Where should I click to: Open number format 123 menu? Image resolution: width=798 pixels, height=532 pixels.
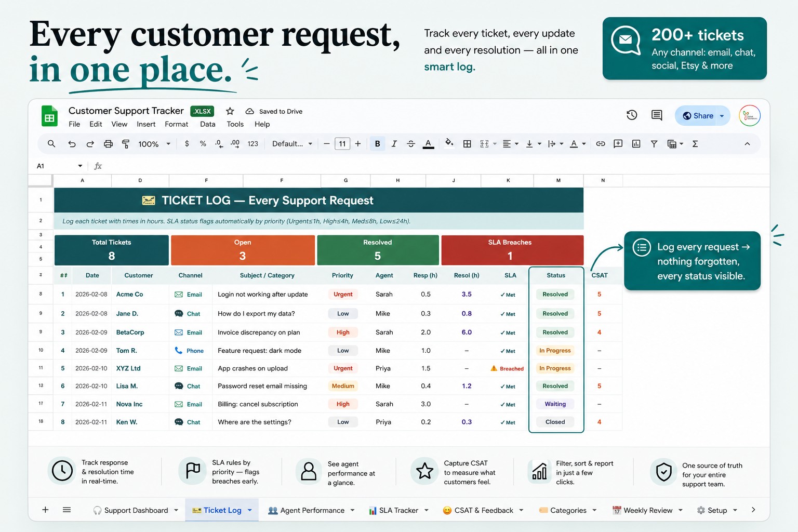pyautogui.click(x=253, y=144)
